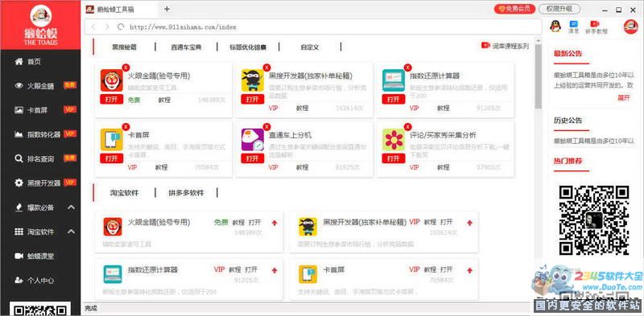Remove 评论/买家秀采集分析 card with red X

tap(408, 127)
